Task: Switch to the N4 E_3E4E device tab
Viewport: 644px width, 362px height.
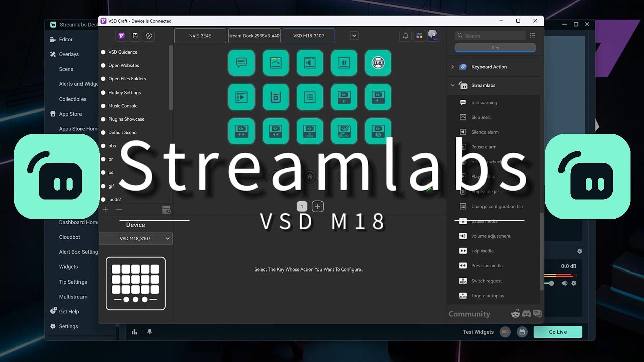Action: coord(200,36)
